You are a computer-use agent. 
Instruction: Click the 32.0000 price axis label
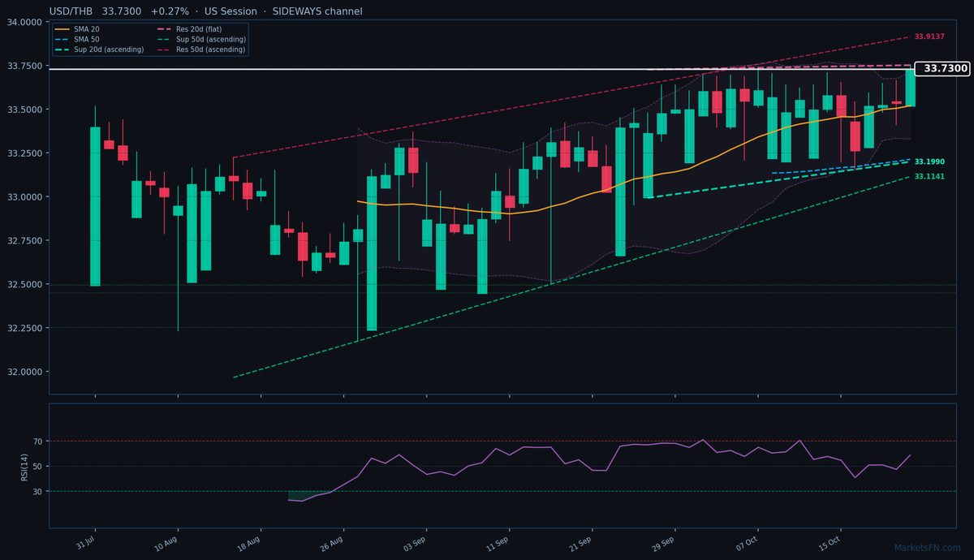coord(25,373)
